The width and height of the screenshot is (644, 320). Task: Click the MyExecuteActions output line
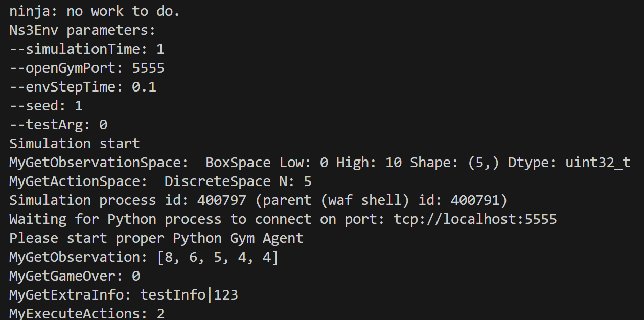pyautogui.click(x=86, y=314)
